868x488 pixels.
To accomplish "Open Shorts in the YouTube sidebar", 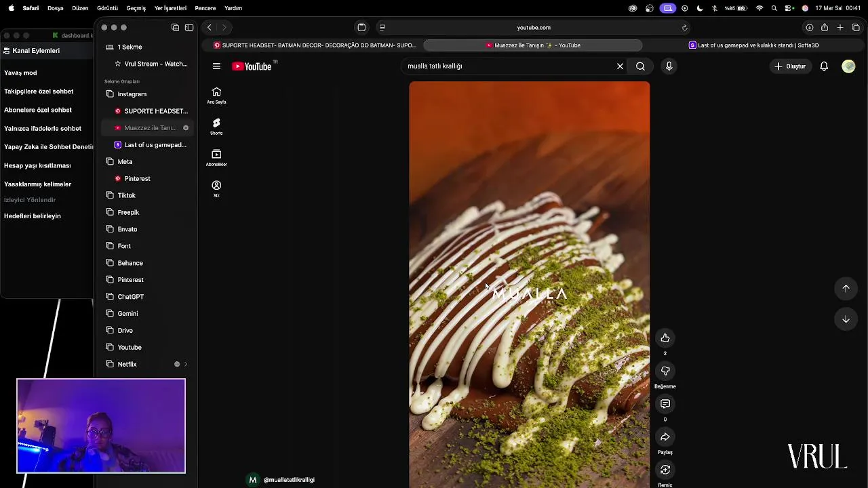I will (216, 127).
